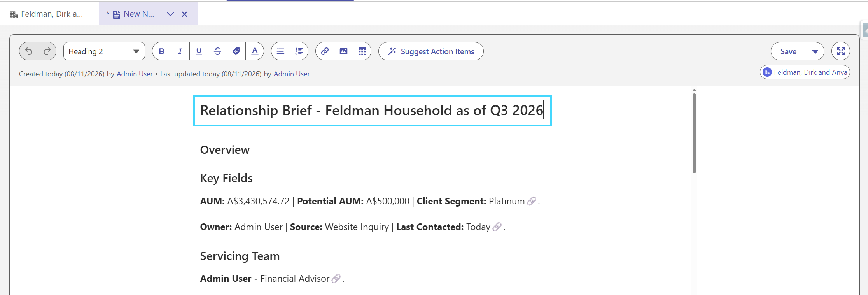
Task: Toggle underline formatting
Action: 199,51
